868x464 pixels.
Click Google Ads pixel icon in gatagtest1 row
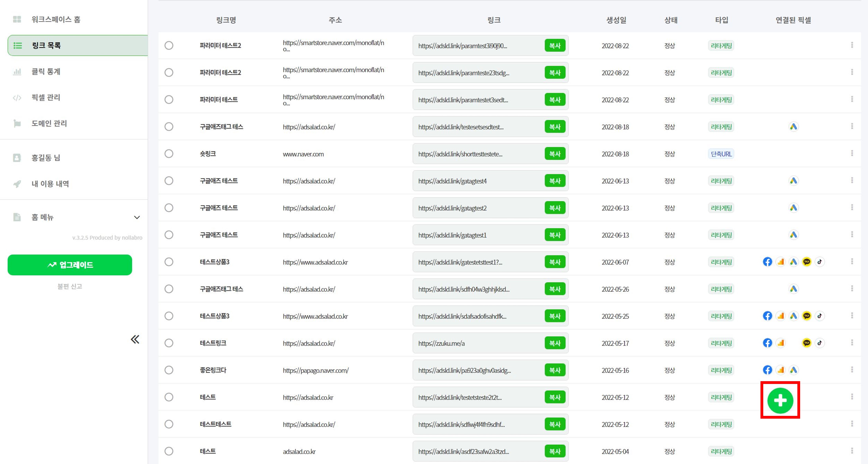point(794,235)
